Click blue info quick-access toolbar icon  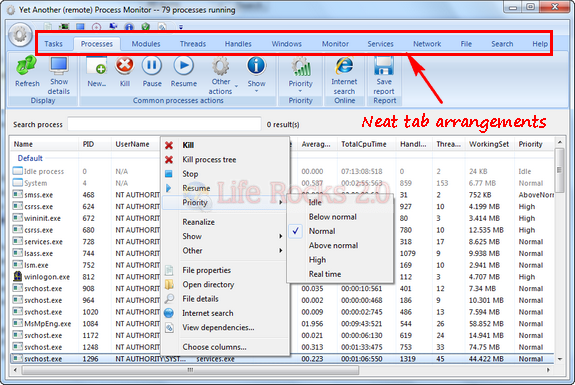pos(129,27)
